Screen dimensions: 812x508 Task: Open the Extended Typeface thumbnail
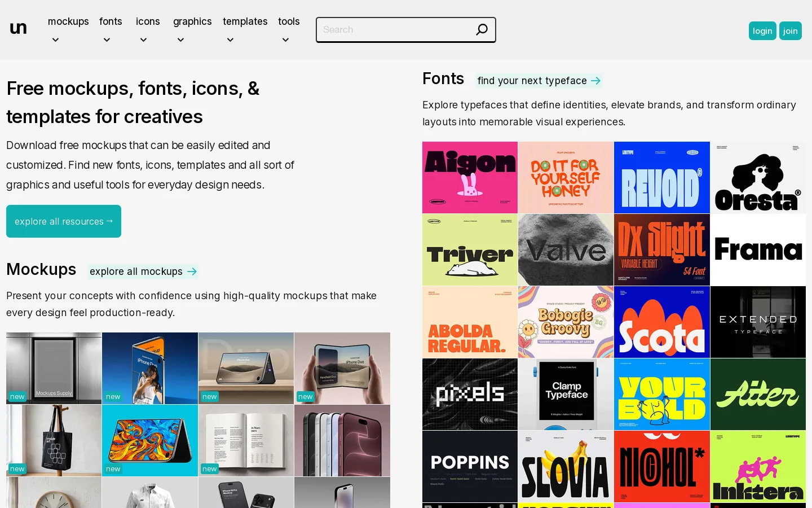(758, 322)
